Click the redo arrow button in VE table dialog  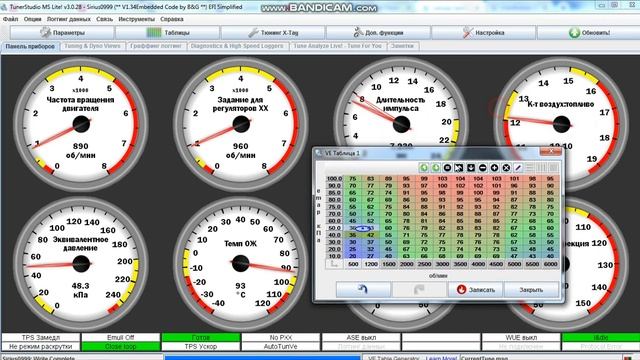click(x=419, y=289)
